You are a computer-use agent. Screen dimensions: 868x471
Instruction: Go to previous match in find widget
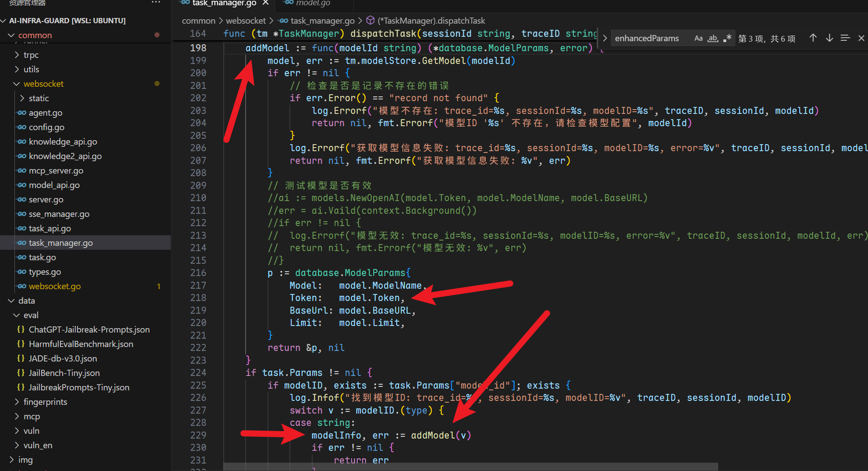[813, 38]
